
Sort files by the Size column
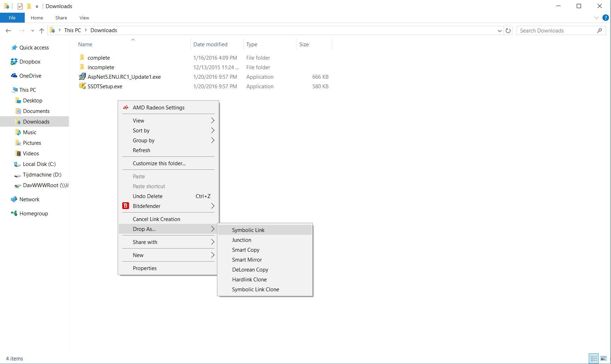click(314, 44)
